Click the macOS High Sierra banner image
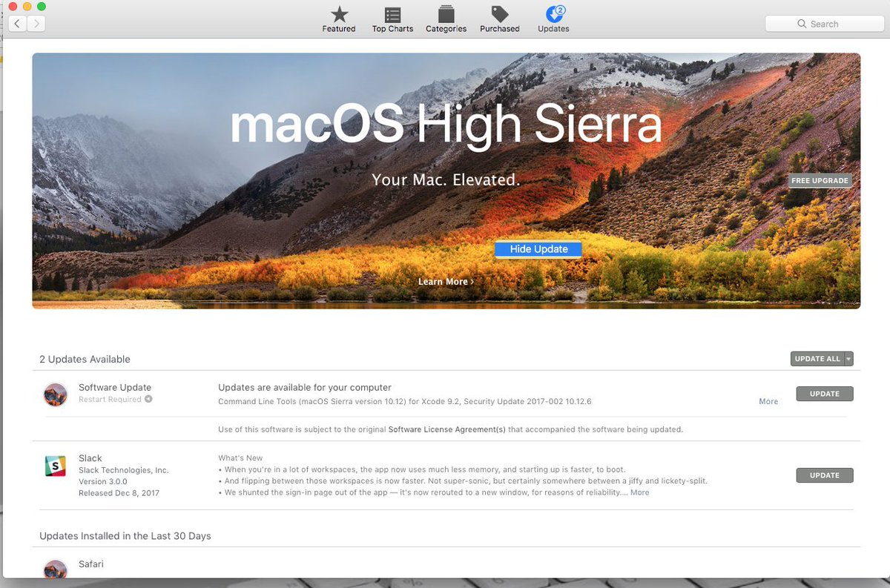 pos(446,180)
